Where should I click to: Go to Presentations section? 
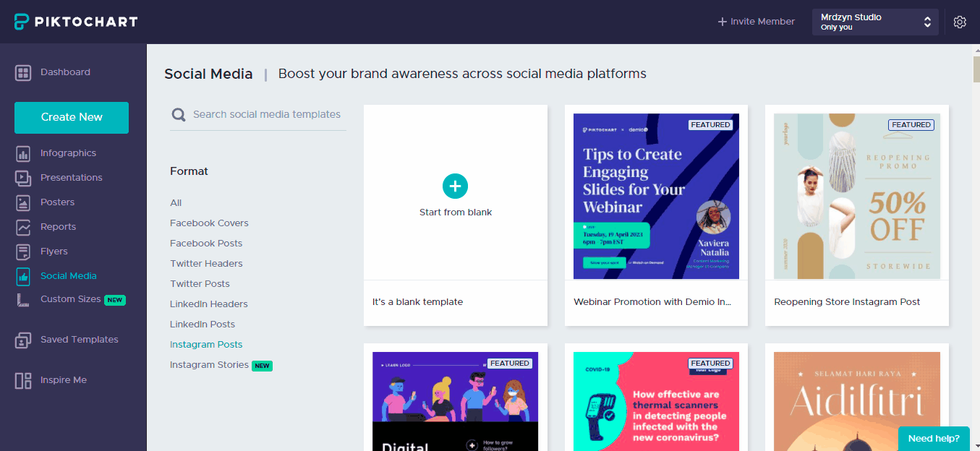click(x=71, y=178)
